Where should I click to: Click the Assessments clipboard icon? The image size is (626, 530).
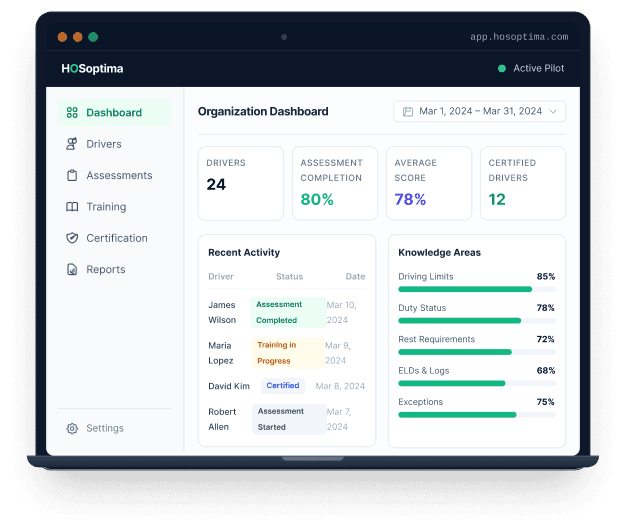coord(72,175)
